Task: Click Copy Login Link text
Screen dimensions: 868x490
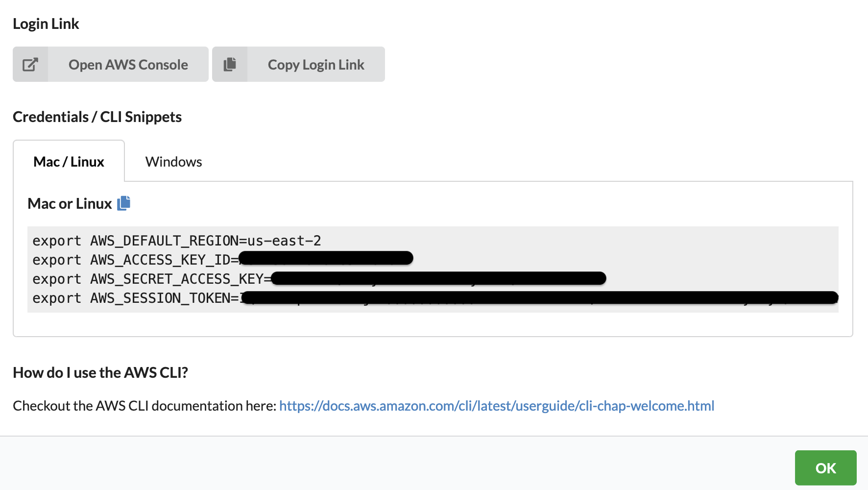Action: coord(316,65)
